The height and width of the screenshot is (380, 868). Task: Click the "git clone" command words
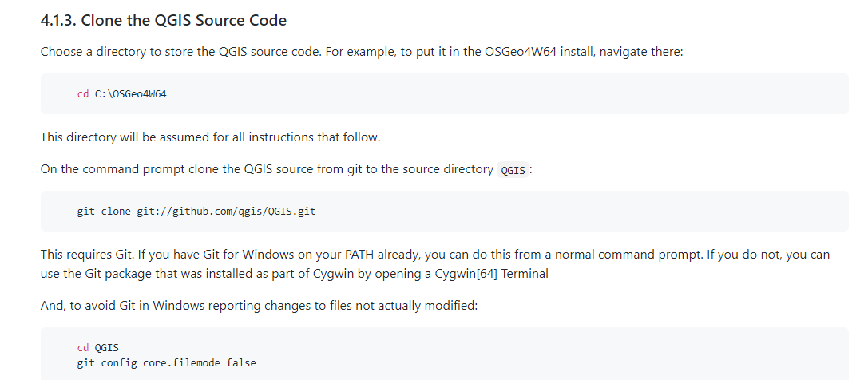pyautogui.click(x=97, y=212)
